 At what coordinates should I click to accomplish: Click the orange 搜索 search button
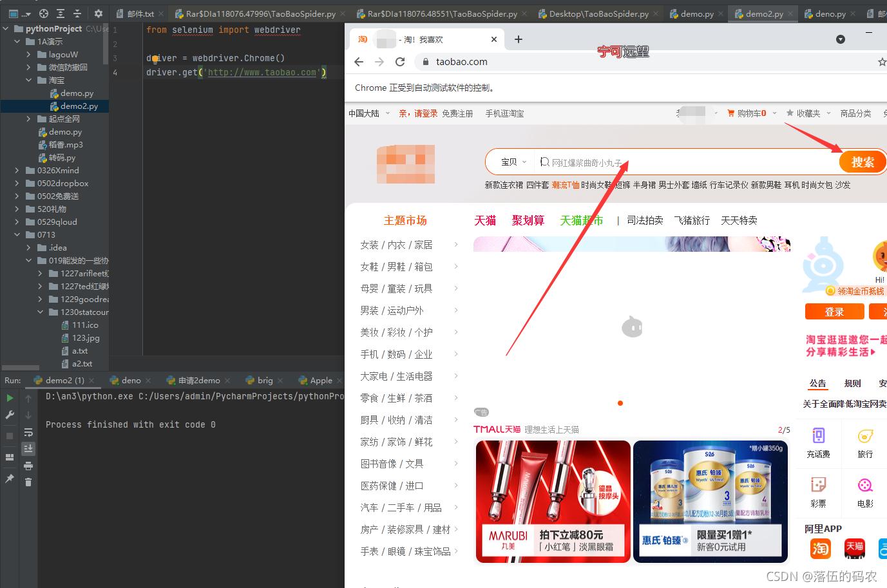tap(863, 162)
